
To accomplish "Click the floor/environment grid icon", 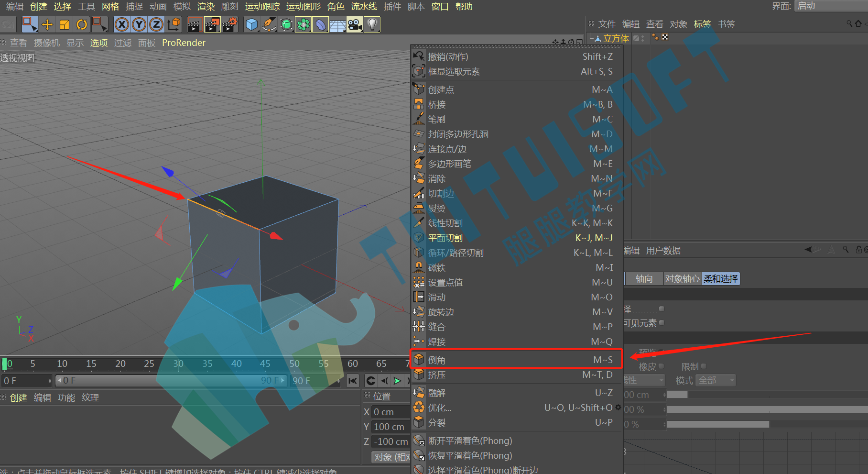I will pyautogui.click(x=337, y=24).
